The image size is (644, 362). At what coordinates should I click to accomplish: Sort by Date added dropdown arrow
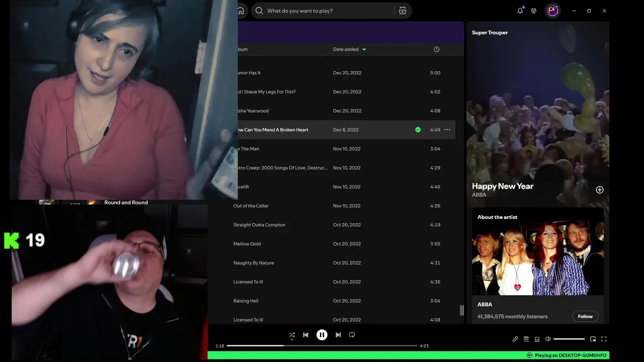click(x=364, y=49)
